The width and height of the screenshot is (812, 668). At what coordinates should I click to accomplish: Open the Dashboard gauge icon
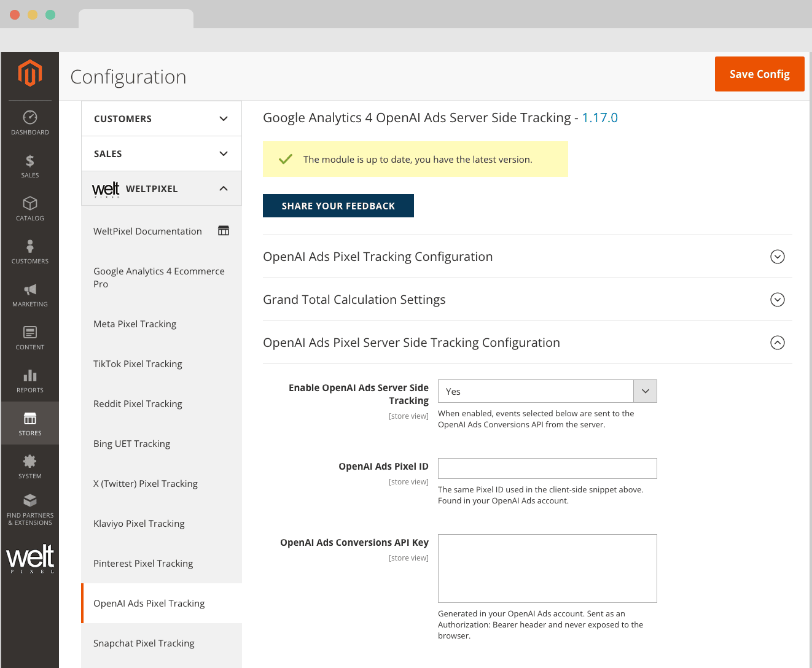pyautogui.click(x=30, y=117)
